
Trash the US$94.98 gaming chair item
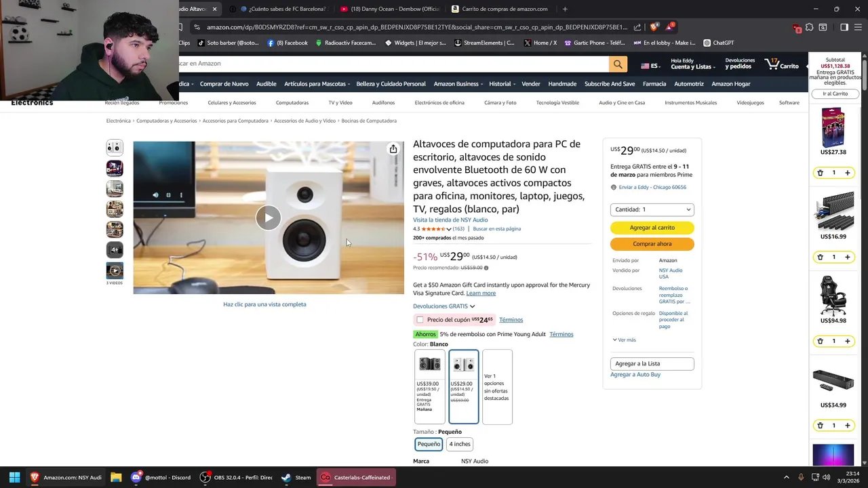(x=820, y=341)
